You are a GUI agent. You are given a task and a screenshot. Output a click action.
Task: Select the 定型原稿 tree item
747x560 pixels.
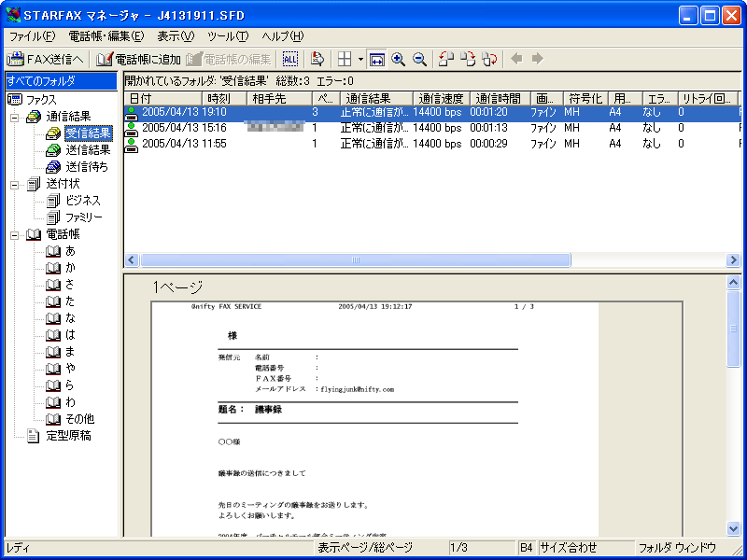tap(68, 436)
